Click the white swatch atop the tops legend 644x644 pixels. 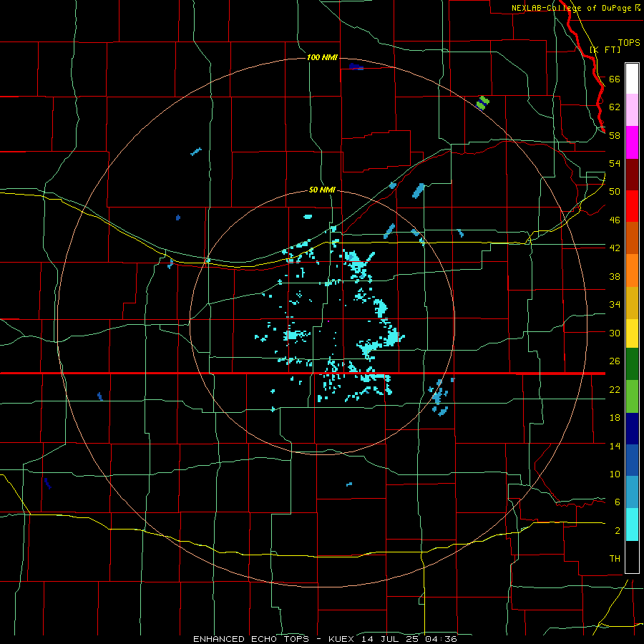coord(632,79)
